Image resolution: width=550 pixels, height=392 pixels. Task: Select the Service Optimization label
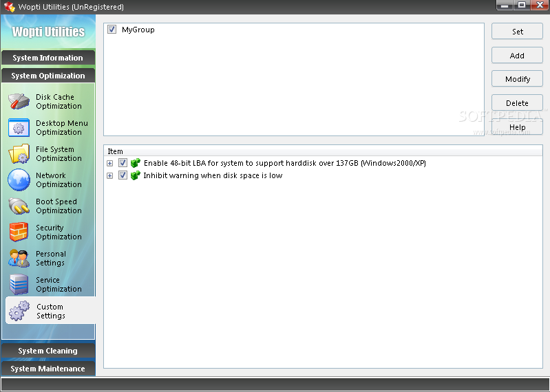coord(59,285)
